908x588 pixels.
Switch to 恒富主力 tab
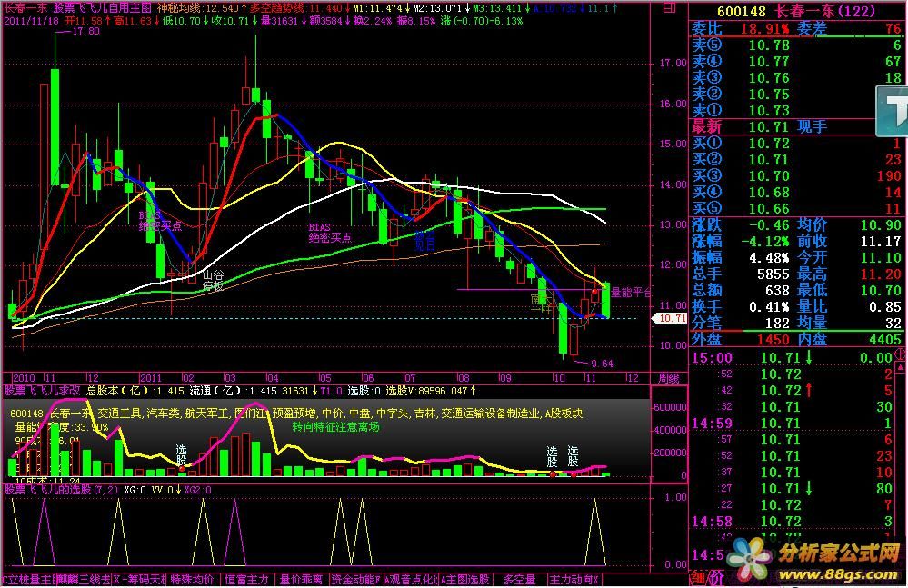tap(246, 579)
